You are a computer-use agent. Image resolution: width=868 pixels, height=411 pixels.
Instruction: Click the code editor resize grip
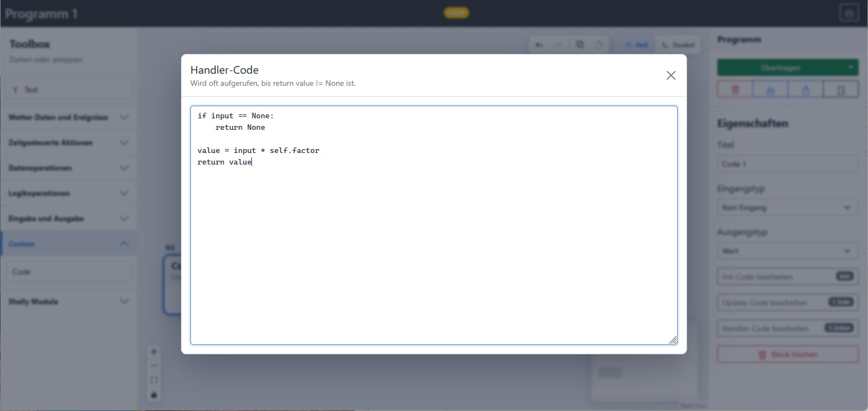tap(673, 340)
